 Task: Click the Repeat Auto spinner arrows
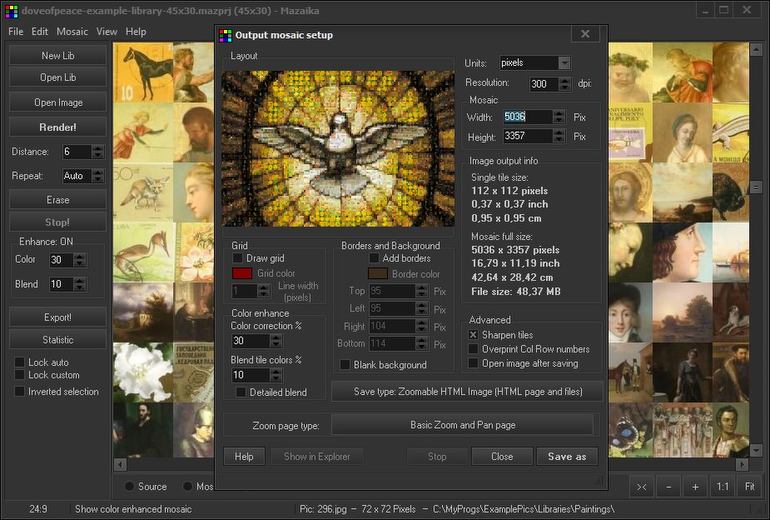point(98,176)
